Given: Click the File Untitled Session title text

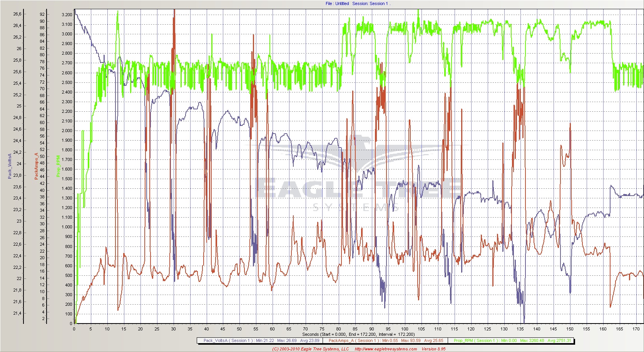Looking at the screenshot, I should (357, 3).
